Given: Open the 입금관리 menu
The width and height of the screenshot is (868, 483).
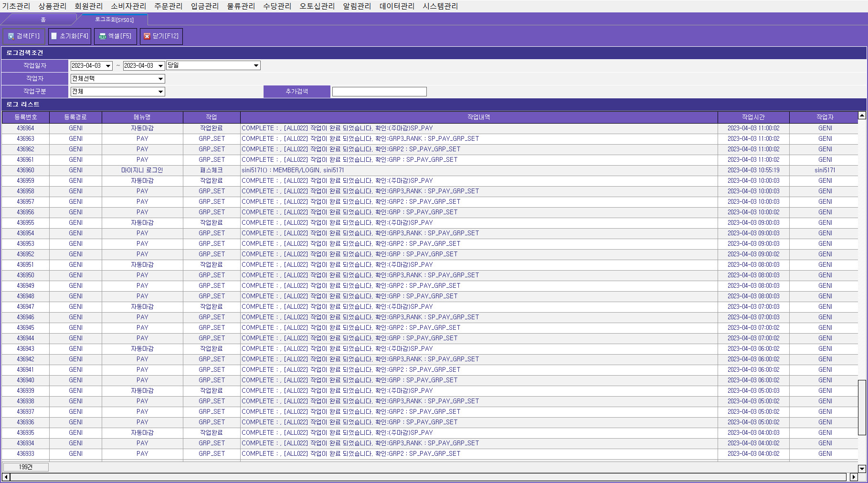Looking at the screenshot, I should (205, 6).
